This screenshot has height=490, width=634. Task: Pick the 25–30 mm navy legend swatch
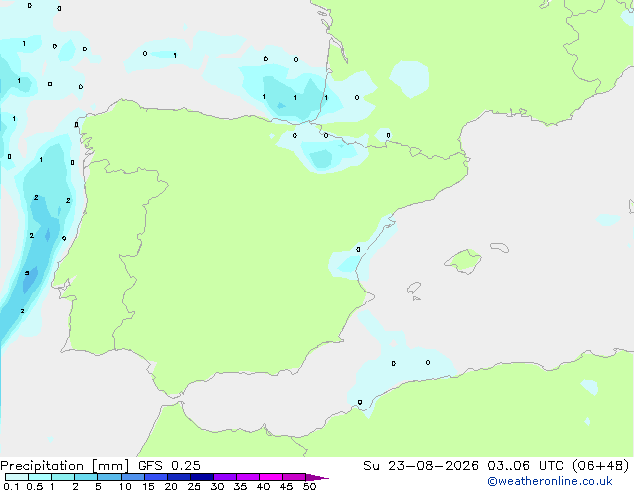coord(202,477)
